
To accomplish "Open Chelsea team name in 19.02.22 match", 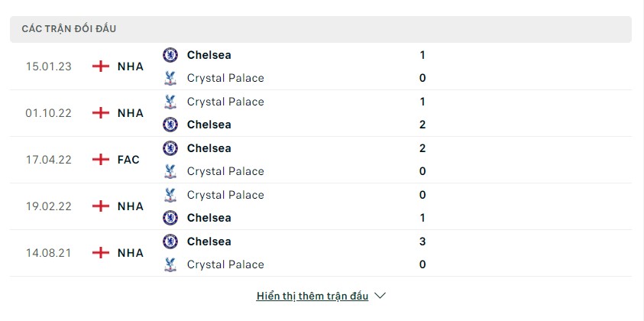I will point(209,218).
